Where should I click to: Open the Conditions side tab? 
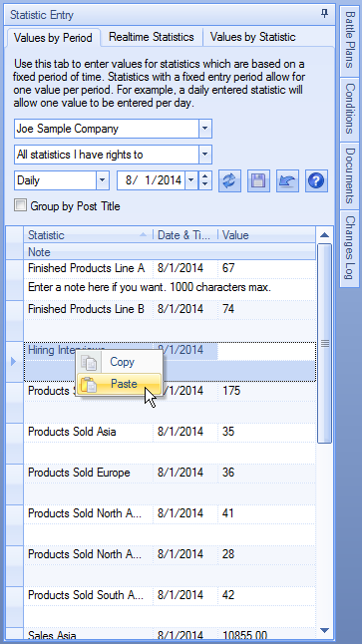pos(349,109)
